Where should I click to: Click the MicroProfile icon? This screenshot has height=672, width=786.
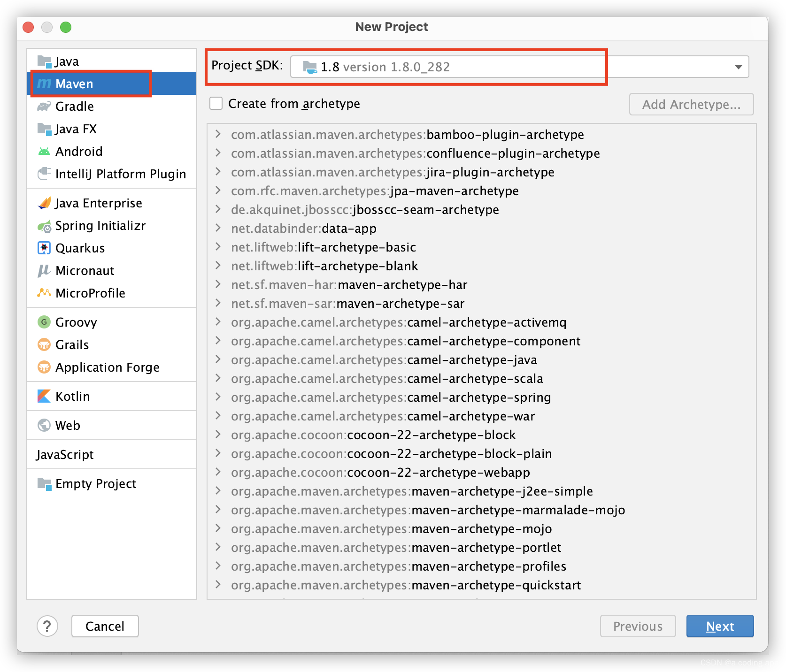pos(44,293)
